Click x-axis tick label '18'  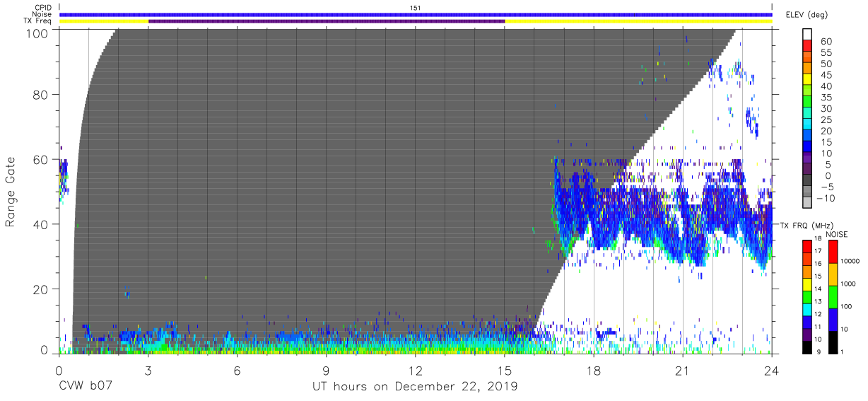(x=594, y=370)
